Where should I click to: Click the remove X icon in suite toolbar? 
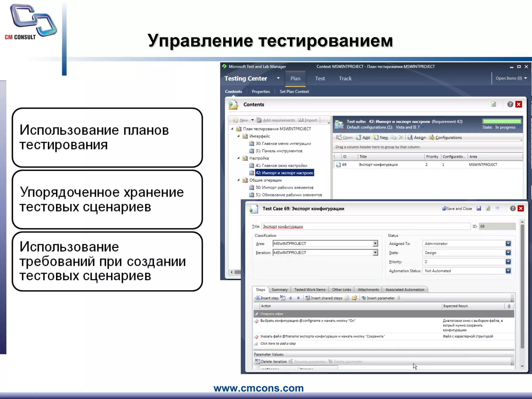pyautogui.click(x=401, y=137)
